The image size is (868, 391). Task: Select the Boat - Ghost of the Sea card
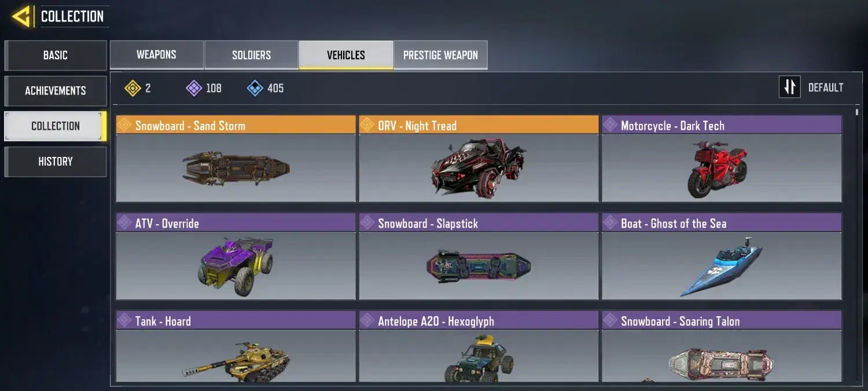coord(722,257)
